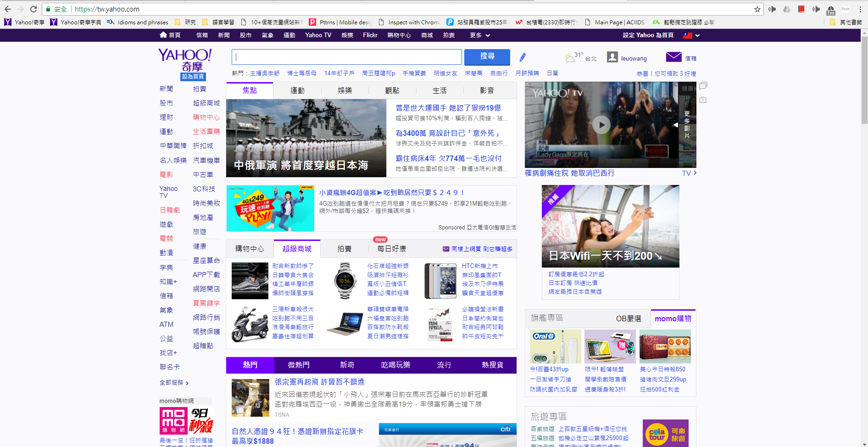Open the 購物中心 shopping tab
Viewport: 868px width, 447px height.
[250, 249]
